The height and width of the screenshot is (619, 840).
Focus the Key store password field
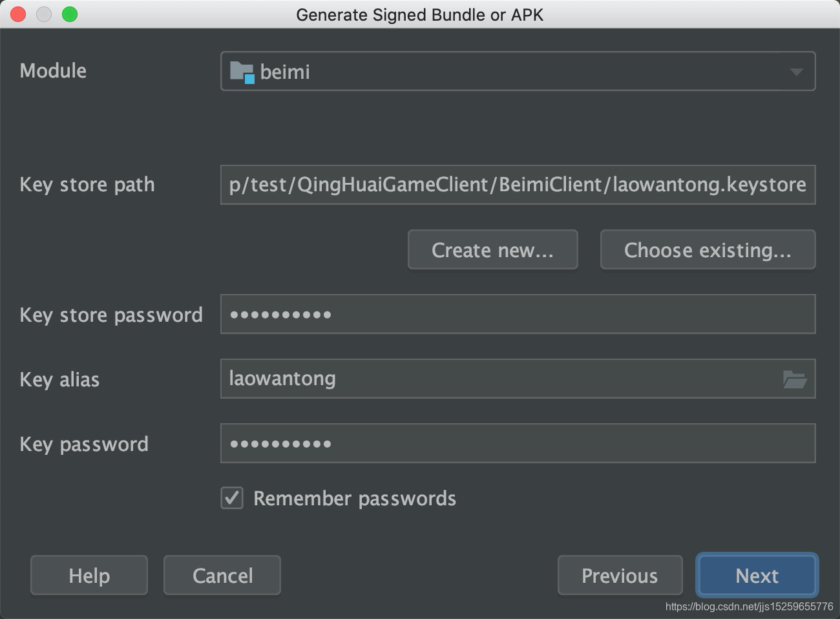[518, 314]
